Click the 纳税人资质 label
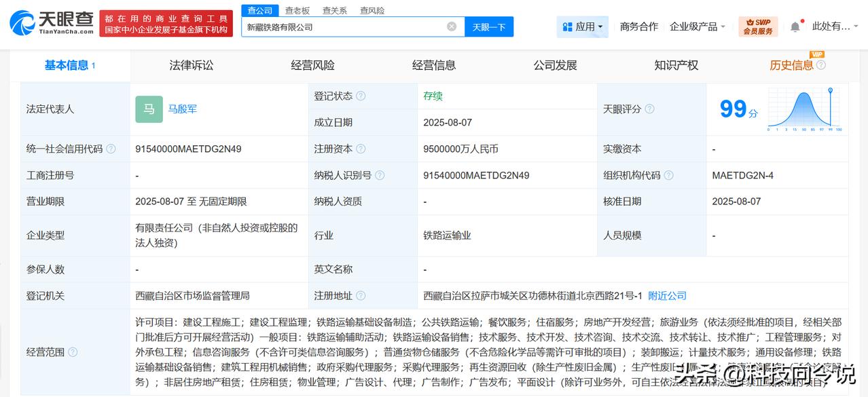Screen dimensions: 868x397 click(338, 202)
